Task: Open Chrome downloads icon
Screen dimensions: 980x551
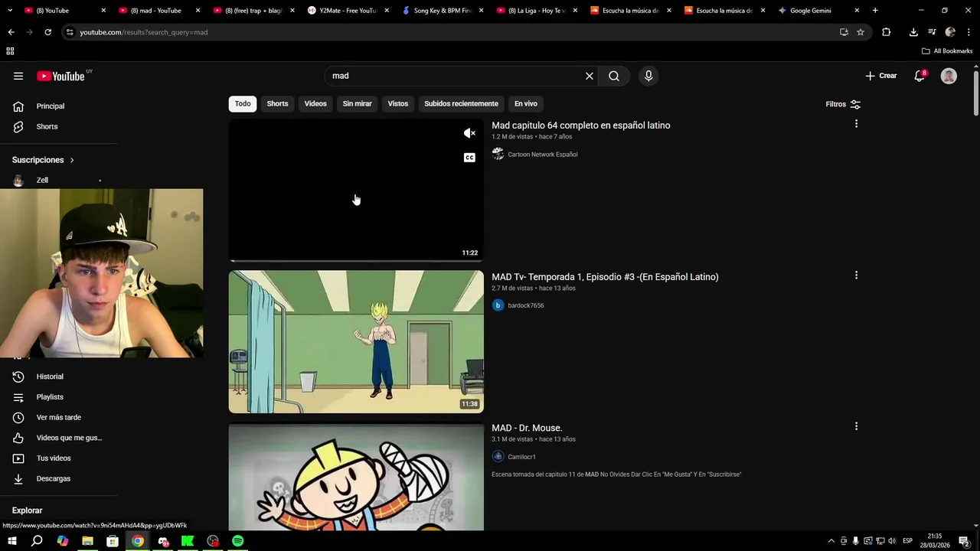Action: coord(913,32)
